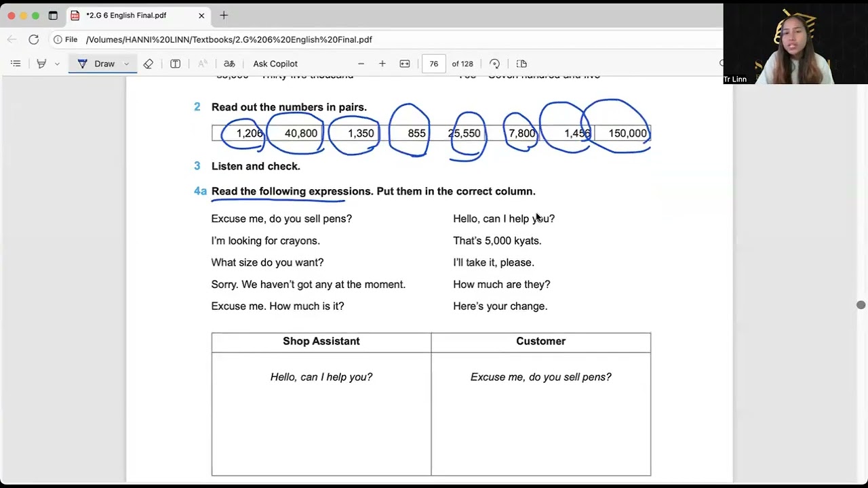Viewport: 868px width, 488px height.
Task: Open a new browser tab
Action: [224, 16]
